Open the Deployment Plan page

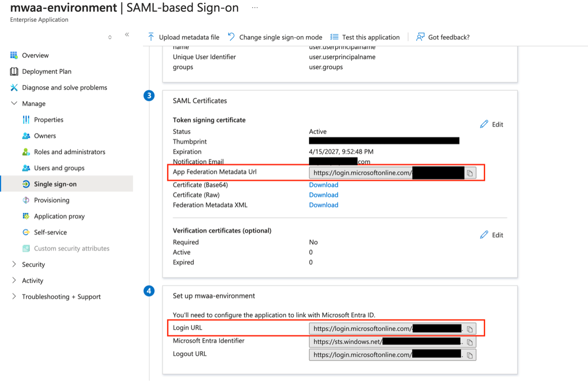[47, 71]
